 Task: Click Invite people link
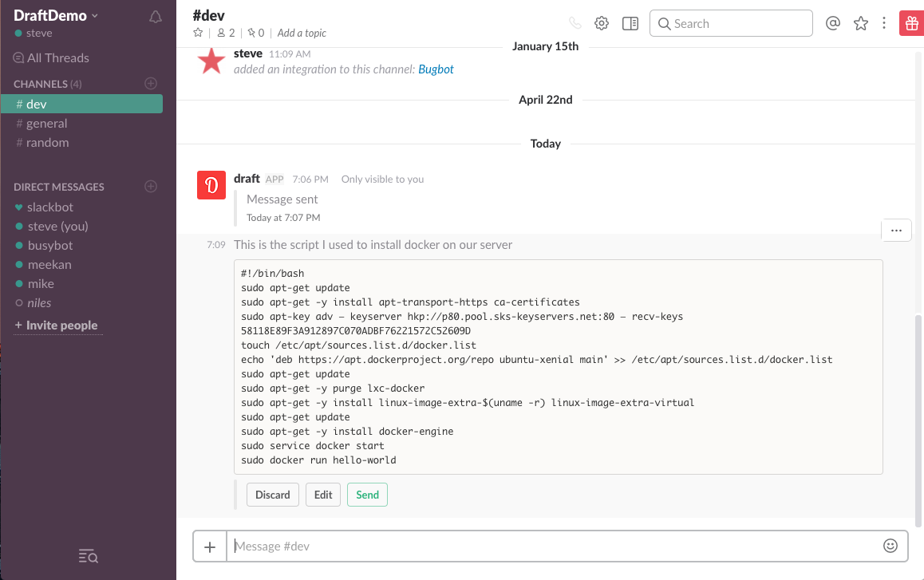pyautogui.click(x=57, y=326)
